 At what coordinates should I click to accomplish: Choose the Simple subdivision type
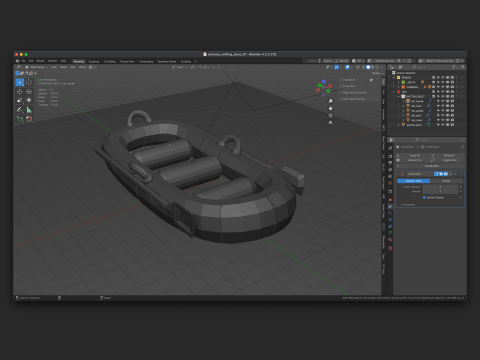pos(446,181)
